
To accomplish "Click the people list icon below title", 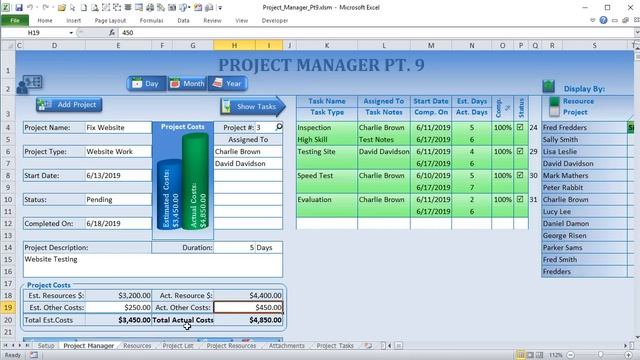I will tap(29, 84).
